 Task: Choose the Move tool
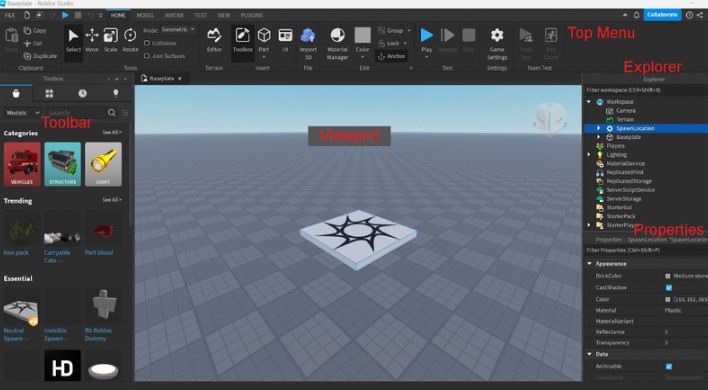[92, 41]
